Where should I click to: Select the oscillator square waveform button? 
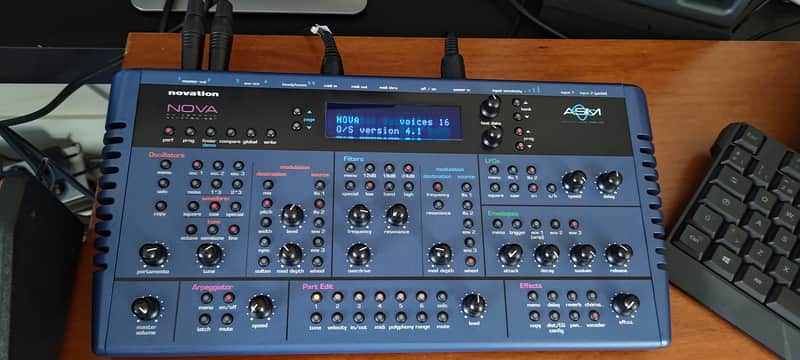pos(193,206)
